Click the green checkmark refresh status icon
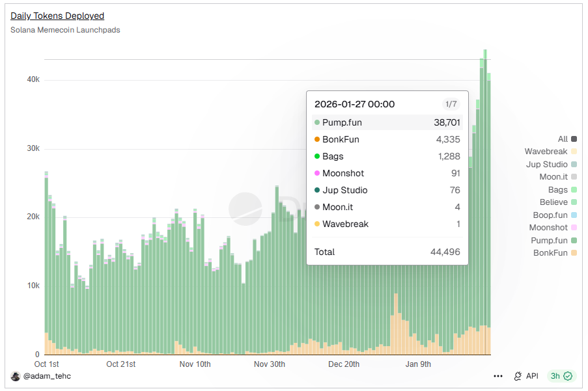The width and height of the screenshot is (588, 391). (x=568, y=376)
